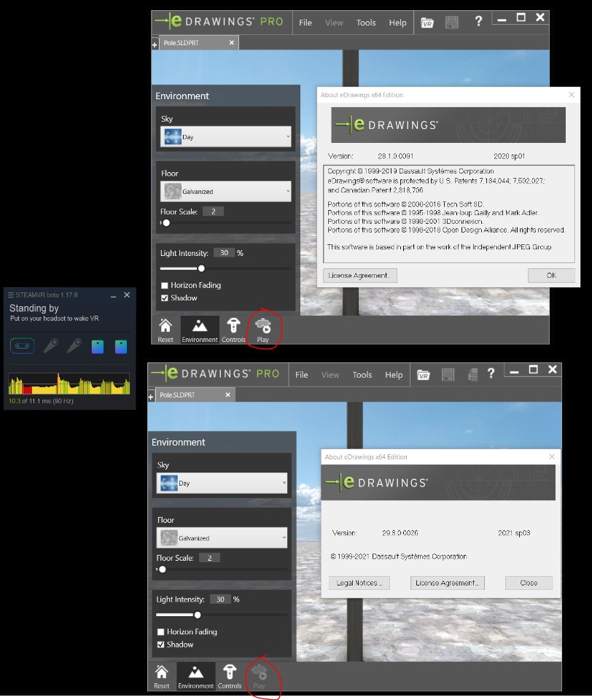Open Help menu in upper eDrawings 2020 window
This screenshot has width=592, height=700.
(397, 23)
